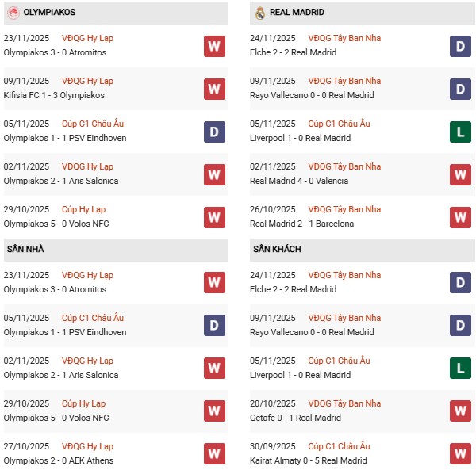This screenshot has width=476, height=470.
Task: Click the Real Madrid club crest
Action: [x=260, y=13]
